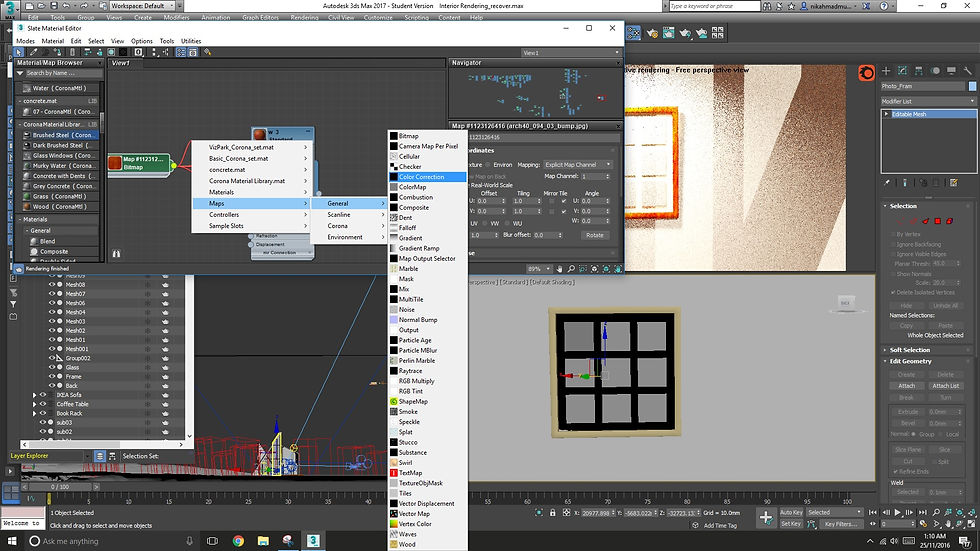Click the Attach button in Edit Geometry
The width and height of the screenshot is (980, 551).
tap(906, 386)
